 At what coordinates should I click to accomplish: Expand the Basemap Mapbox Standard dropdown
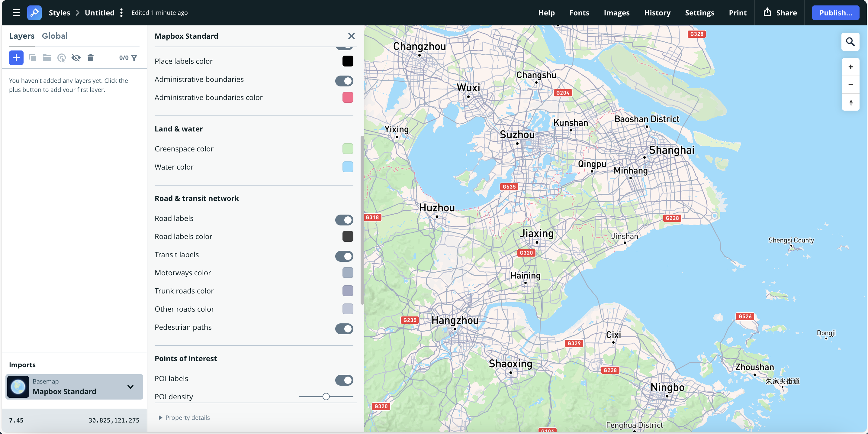pos(130,387)
